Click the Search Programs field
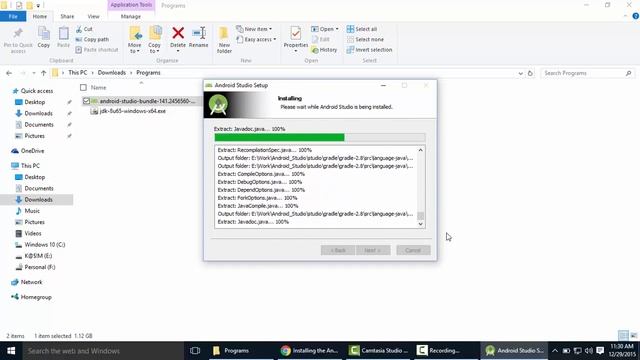The width and height of the screenshot is (640, 360). pyautogui.click(x=588, y=73)
